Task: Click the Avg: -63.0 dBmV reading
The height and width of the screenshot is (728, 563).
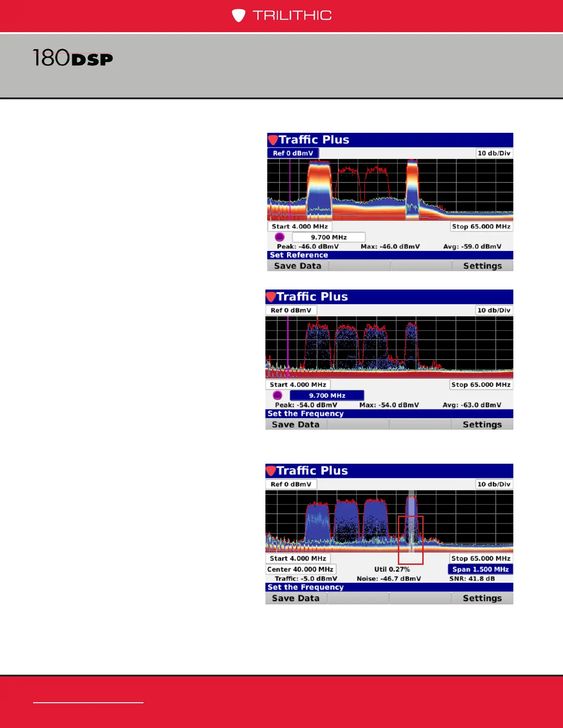Action: (x=472, y=405)
